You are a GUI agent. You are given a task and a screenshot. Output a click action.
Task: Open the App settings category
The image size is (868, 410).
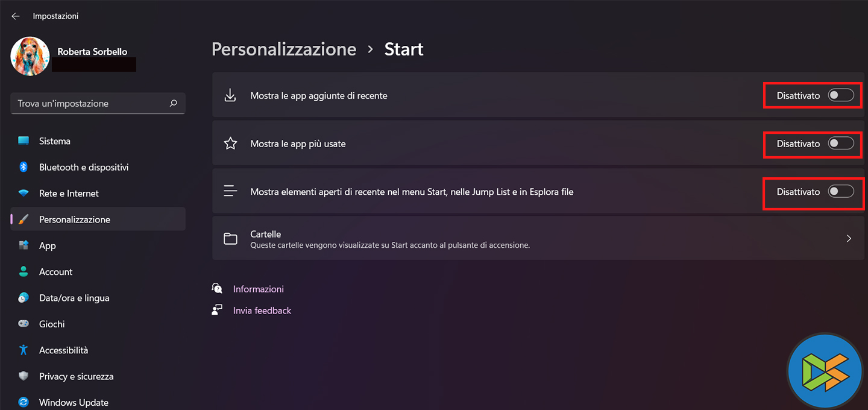48,246
